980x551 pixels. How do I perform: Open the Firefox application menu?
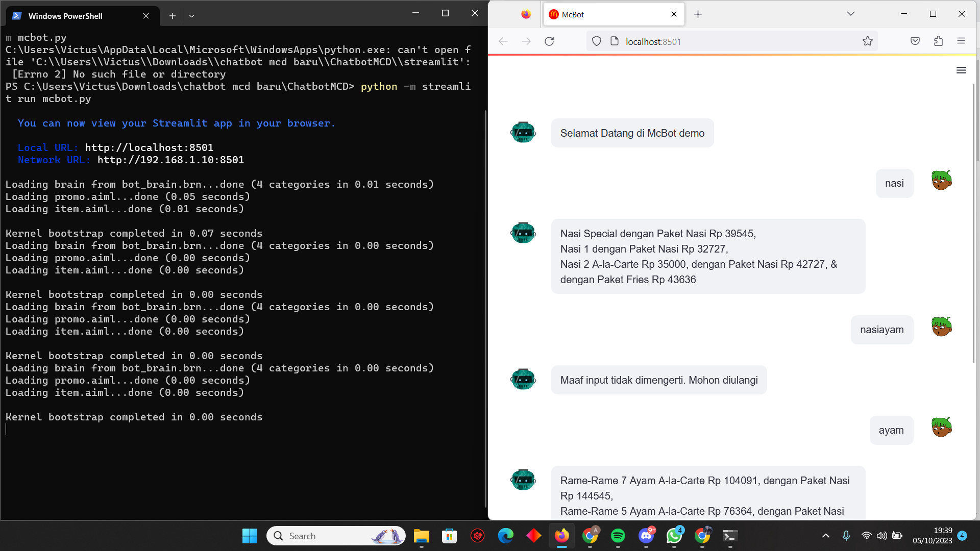[x=961, y=41]
